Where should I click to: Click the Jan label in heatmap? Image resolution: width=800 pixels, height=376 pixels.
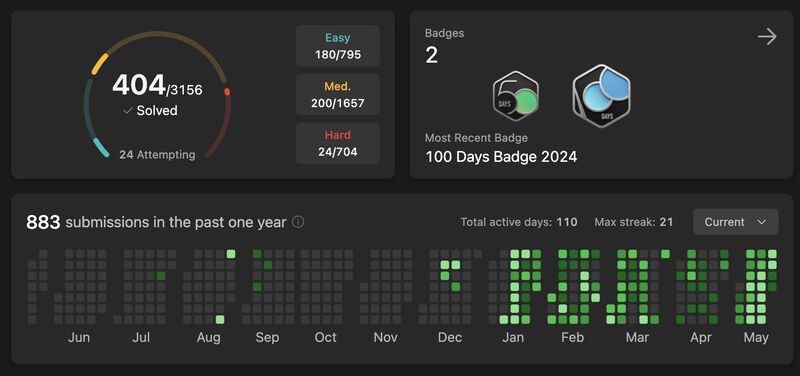(x=513, y=337)
